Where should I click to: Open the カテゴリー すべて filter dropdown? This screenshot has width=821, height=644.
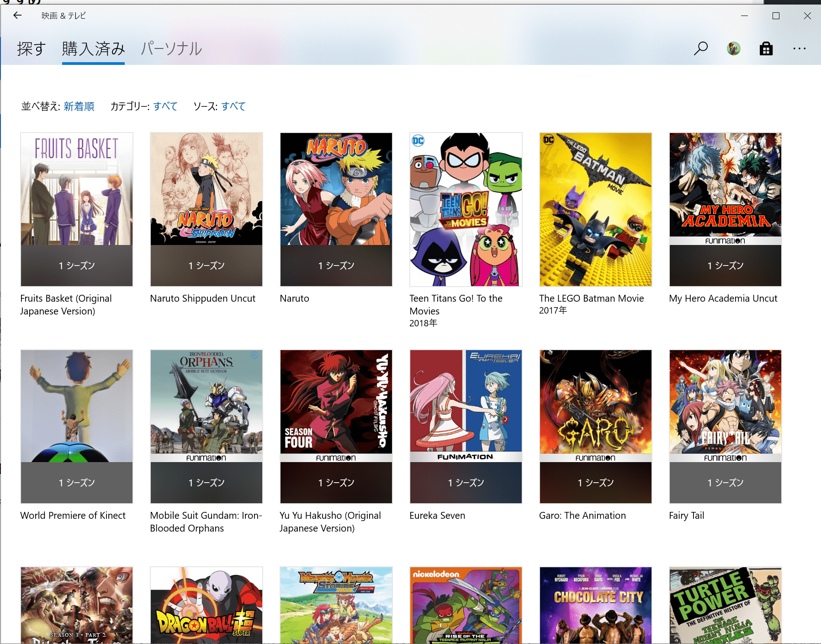coord(165,106)
